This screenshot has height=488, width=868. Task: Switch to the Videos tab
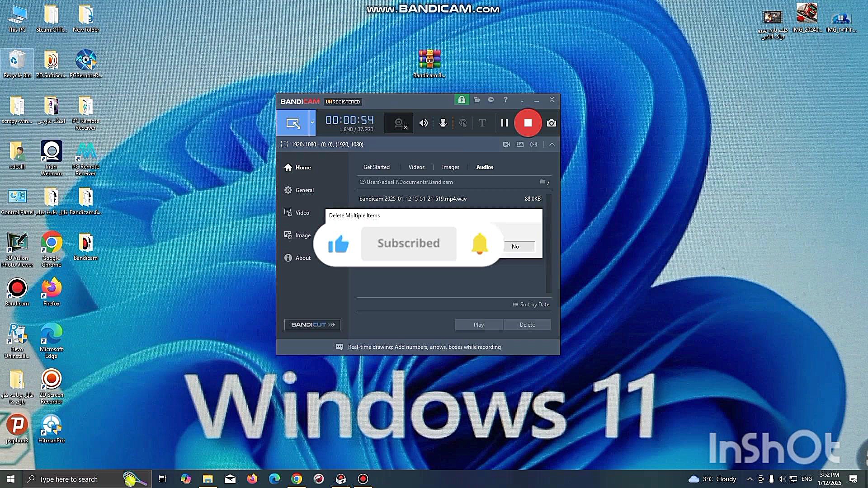click(x=416, y=167)
